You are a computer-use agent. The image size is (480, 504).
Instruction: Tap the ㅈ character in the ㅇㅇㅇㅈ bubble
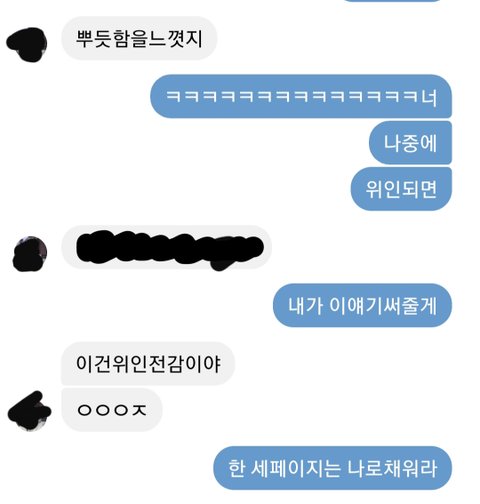point(139,410)
